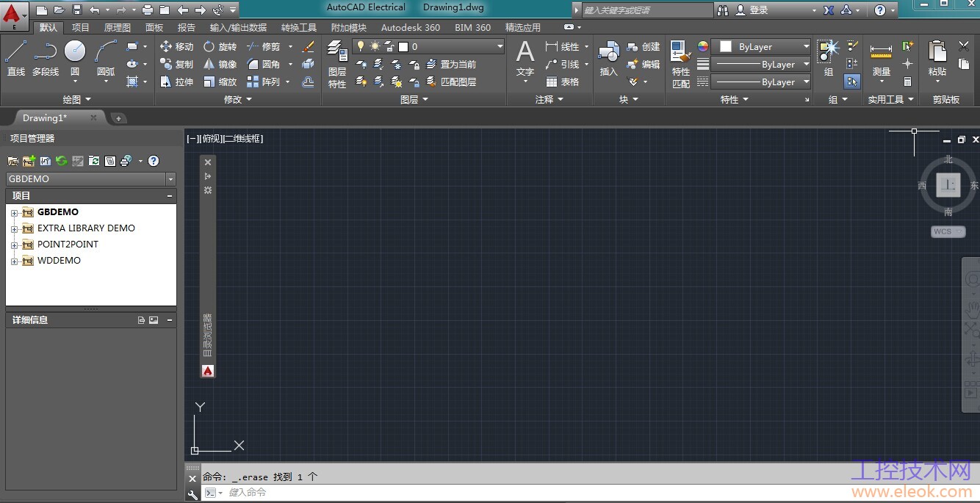Click the keyword search input field
This screenshot has width=980, height=503.
(647, 10)
